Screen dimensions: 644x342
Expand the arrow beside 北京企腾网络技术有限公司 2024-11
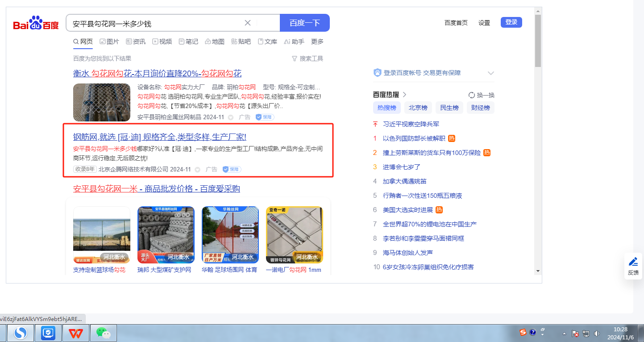pos(197,170)
